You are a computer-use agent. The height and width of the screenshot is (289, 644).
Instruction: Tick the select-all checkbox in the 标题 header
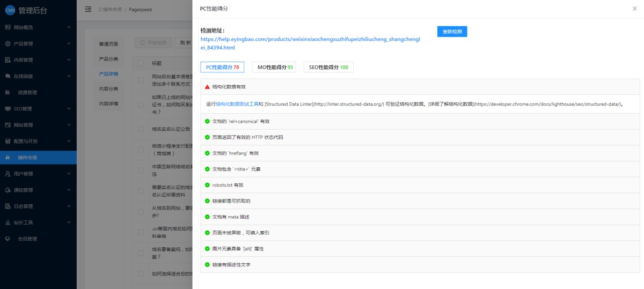[x=141, y=63]
